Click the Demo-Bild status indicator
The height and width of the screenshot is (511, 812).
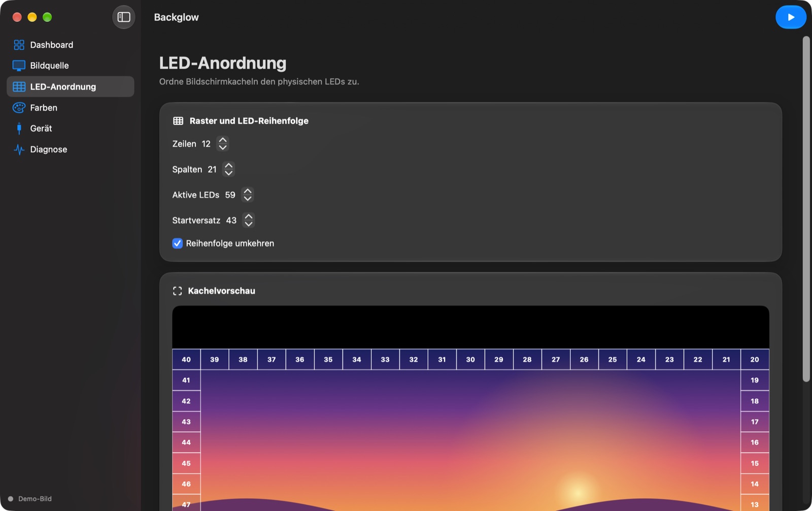pos(30,499)
